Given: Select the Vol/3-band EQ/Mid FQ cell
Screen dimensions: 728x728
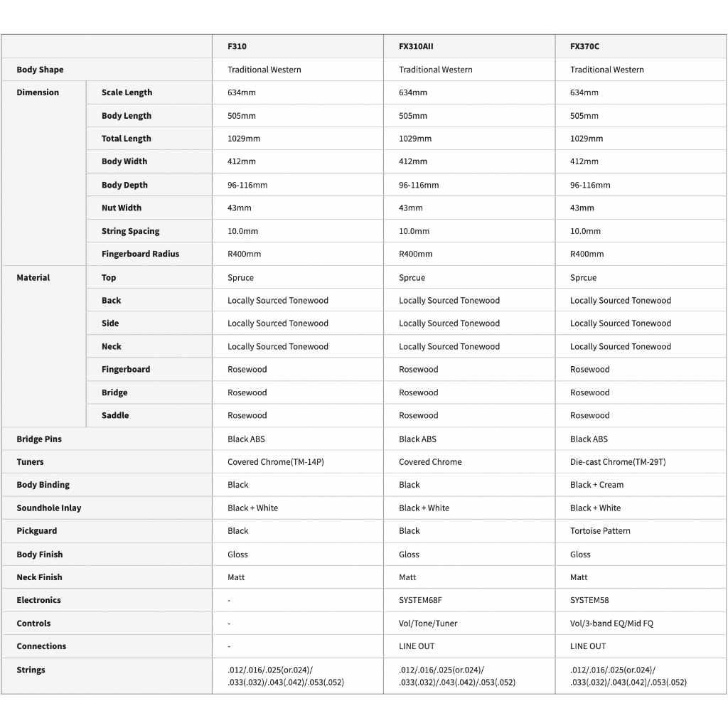Looking at the screenshot, I should (x=611, y=623).
